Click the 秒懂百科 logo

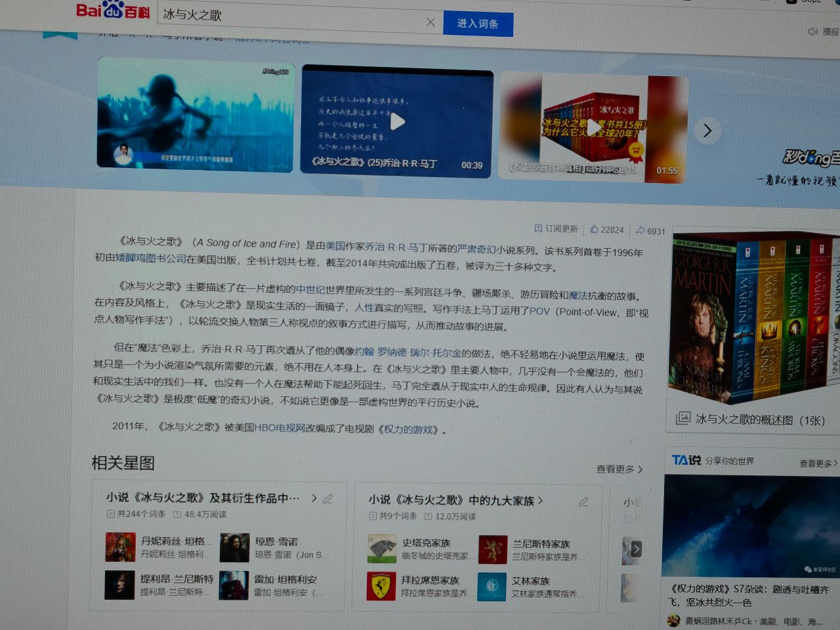click(x=811, y=157)
